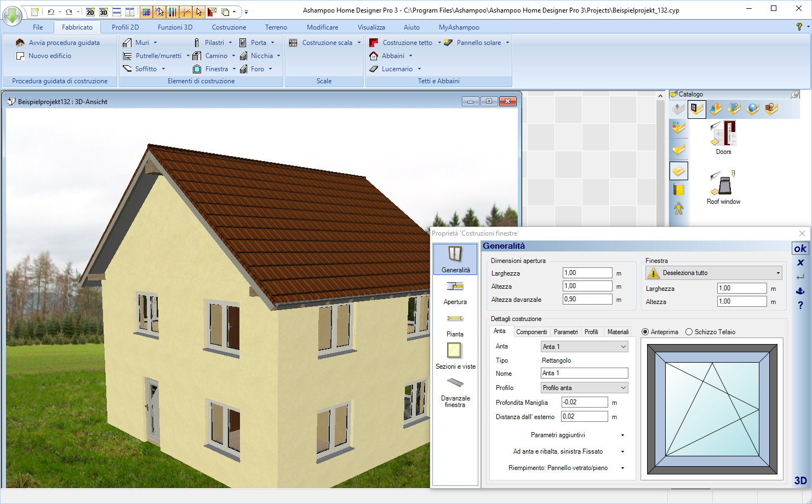Click Avvia procedura guidata
This screenshot has height=504, width=812.
coord(64,43)
